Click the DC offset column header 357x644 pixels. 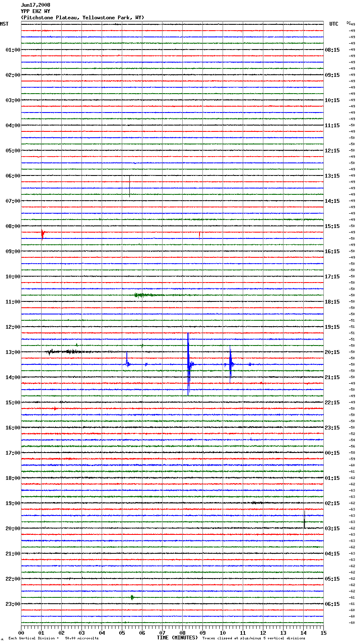pos(349,23)
